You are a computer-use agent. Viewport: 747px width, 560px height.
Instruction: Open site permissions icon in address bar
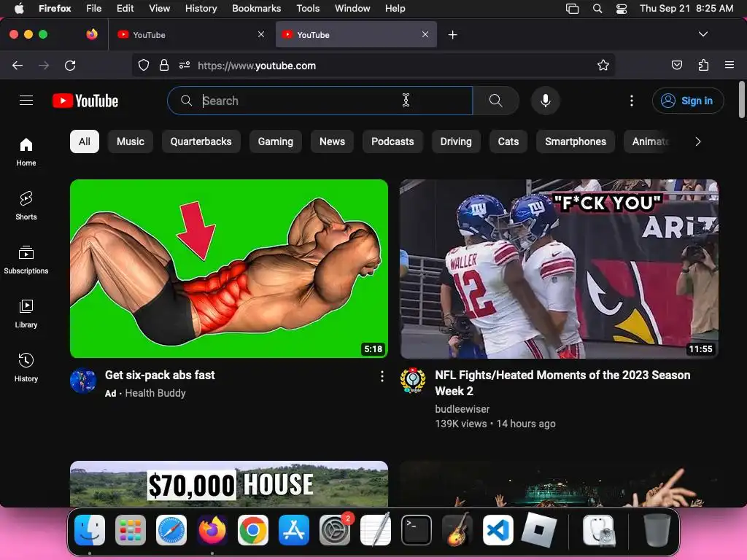coord(185,65)
